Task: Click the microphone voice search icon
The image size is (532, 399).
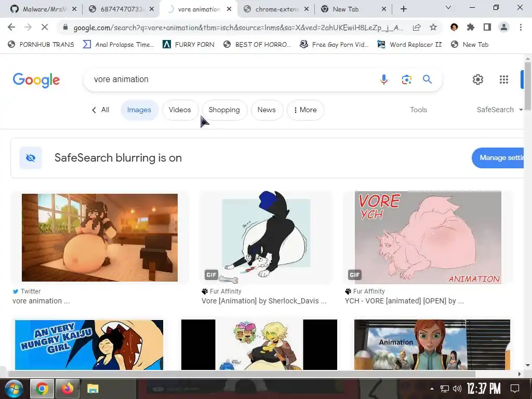Action: point(384,79)
